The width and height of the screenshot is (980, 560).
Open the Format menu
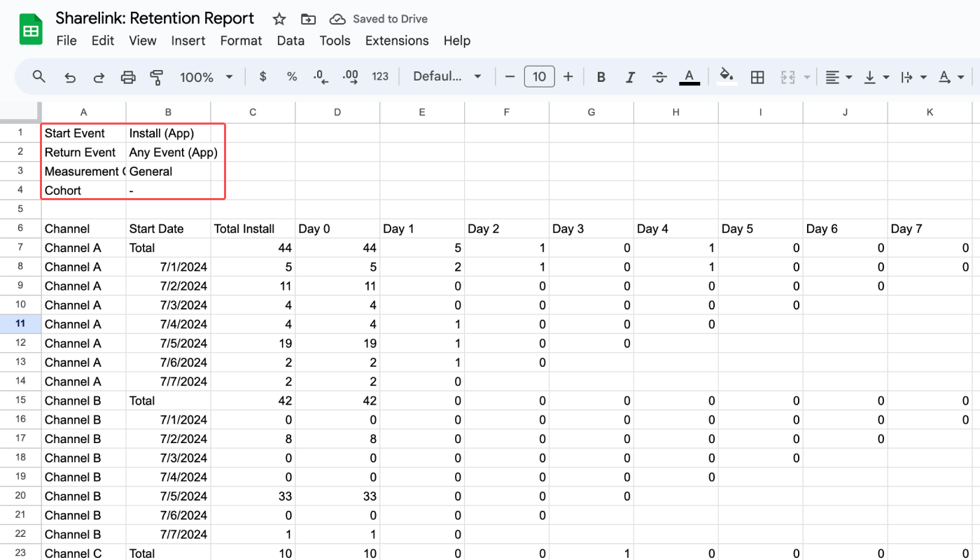tap(241, 41)
